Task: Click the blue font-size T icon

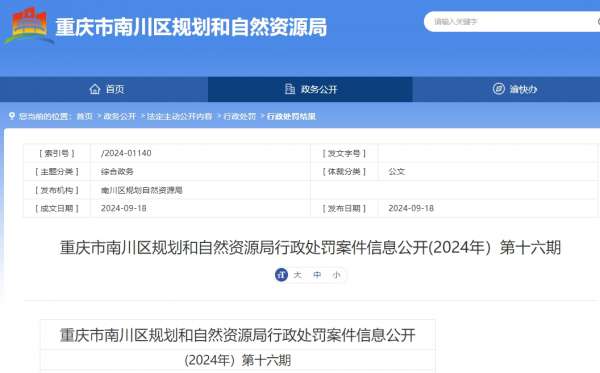Action: [281, 274]
